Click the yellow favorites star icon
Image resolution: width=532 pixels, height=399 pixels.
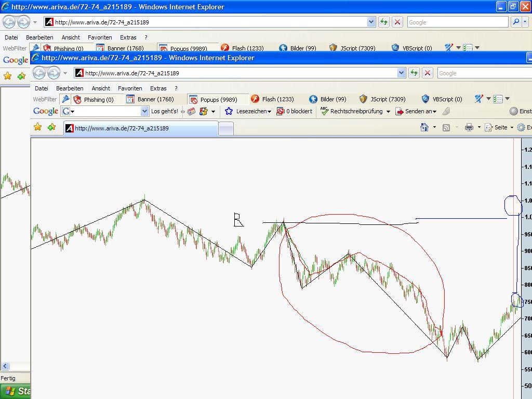[37, 126]
